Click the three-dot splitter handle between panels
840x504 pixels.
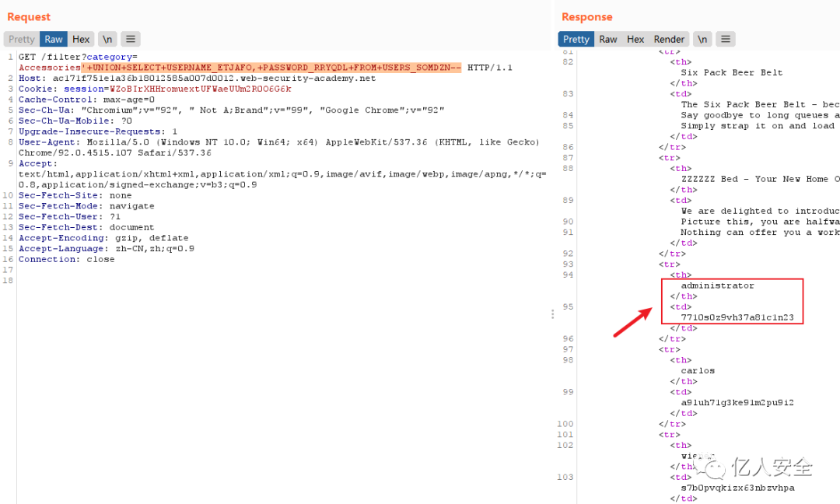pos(553,314)
